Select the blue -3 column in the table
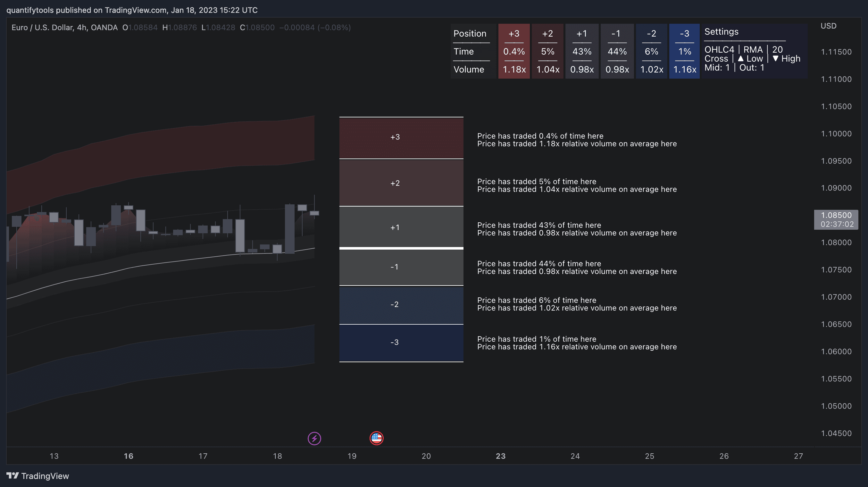The height and width of the screenshot is (487, 868). click(x=684, y=51)
